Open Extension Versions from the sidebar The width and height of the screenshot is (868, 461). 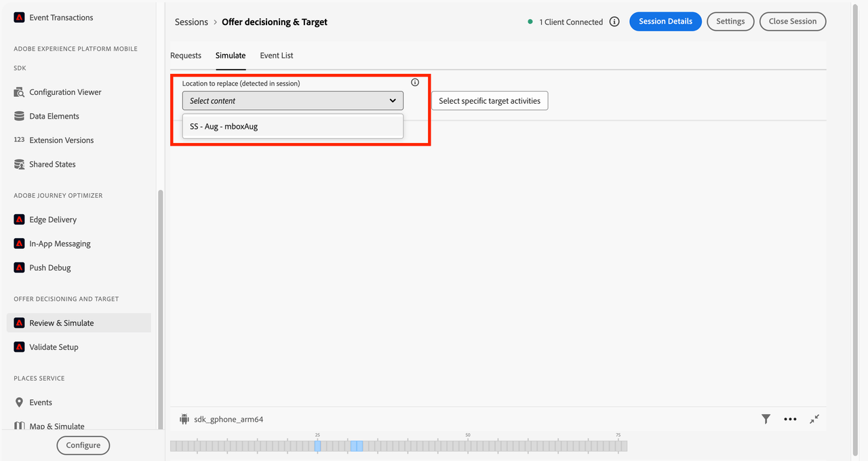point(62,140)
